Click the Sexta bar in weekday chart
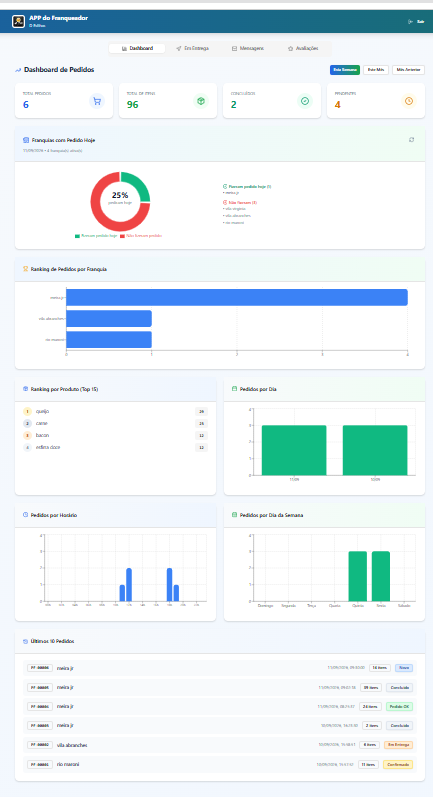Viewport: 433px width, 797px height. 381,576
